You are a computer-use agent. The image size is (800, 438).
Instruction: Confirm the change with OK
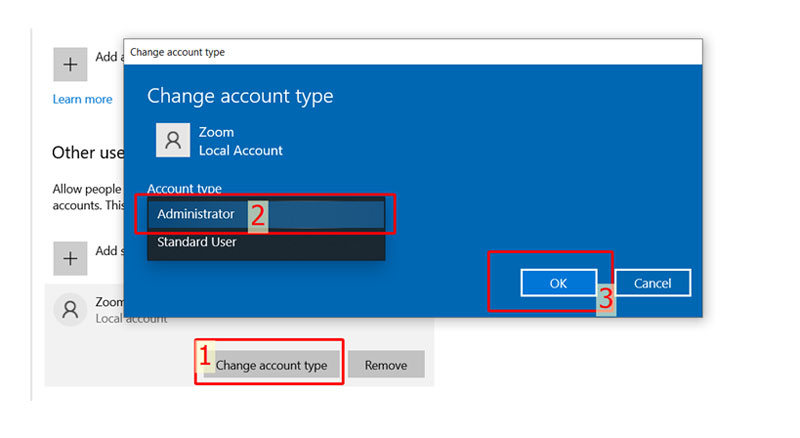(558, 283)
